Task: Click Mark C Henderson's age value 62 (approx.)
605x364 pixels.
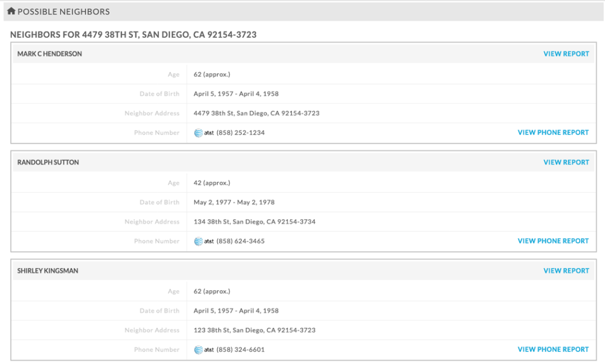Action: (212, 74)
